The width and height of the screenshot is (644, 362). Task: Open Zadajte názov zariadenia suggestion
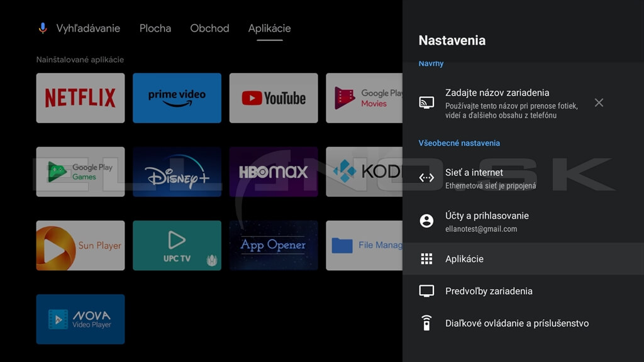point(523,104)
